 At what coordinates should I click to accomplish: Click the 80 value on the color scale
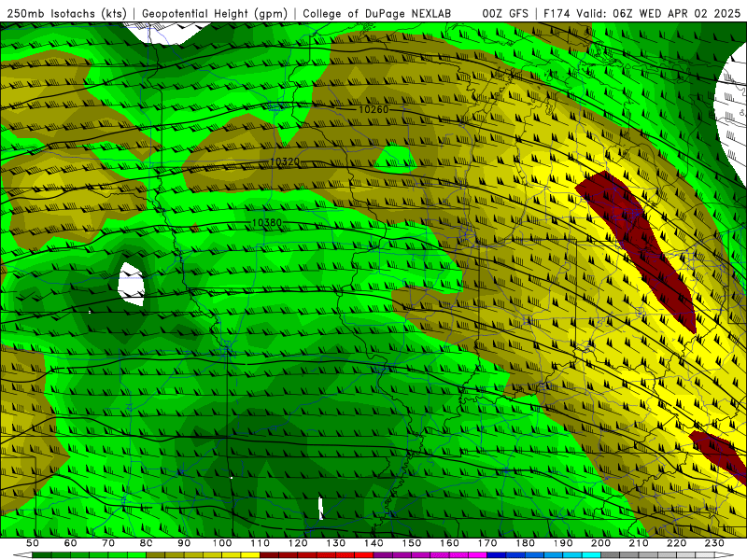coord(147,543)
